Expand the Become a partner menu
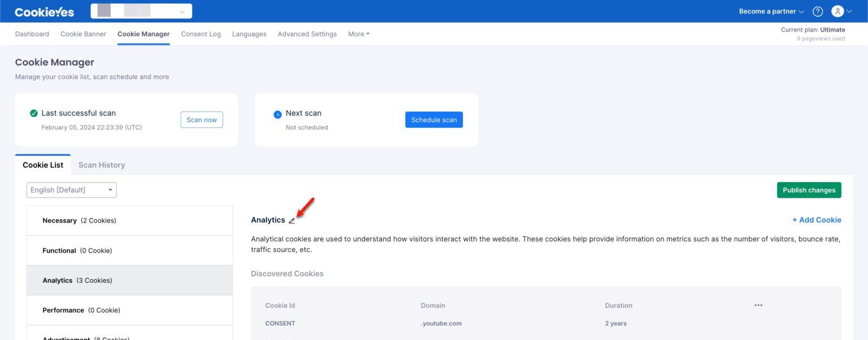868x340 pixels. [771, 11]
